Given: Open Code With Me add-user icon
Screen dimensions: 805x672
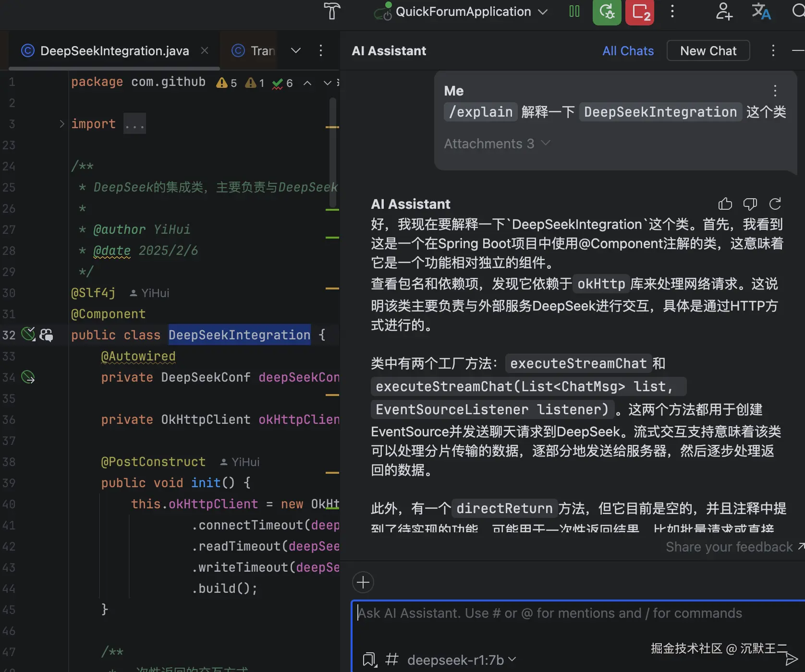Looking at the screenshot, I should tap(724, 11).
